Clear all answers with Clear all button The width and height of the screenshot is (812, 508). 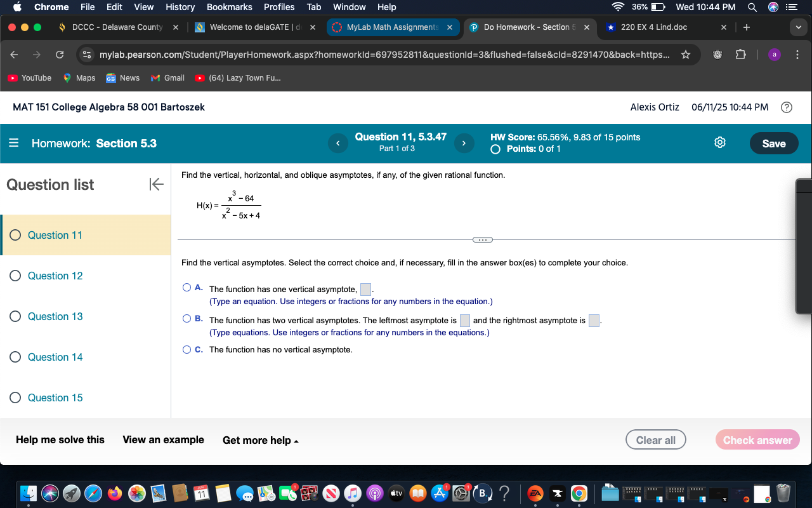(655, 439)
